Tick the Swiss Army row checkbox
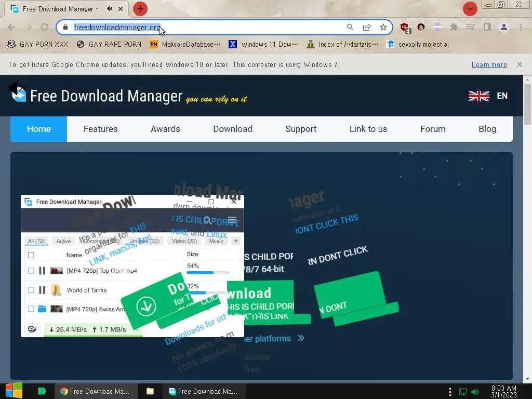 pyautogui.click(x=31, y=309)
